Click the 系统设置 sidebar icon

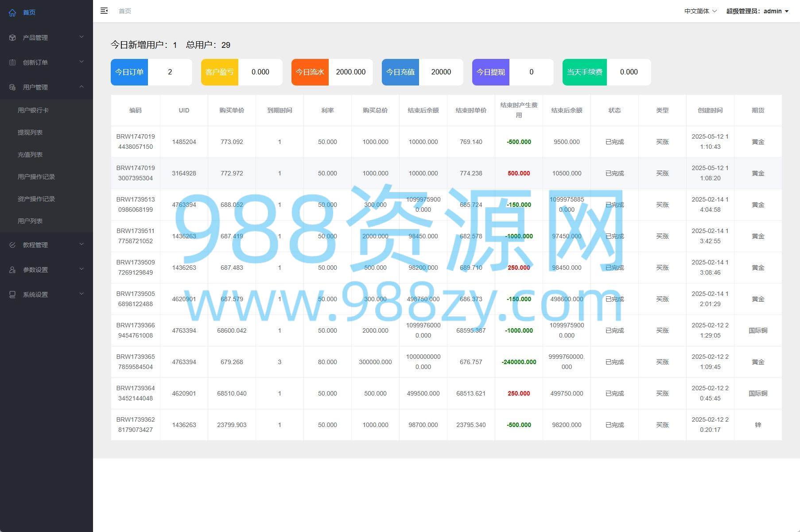(12, 295)
